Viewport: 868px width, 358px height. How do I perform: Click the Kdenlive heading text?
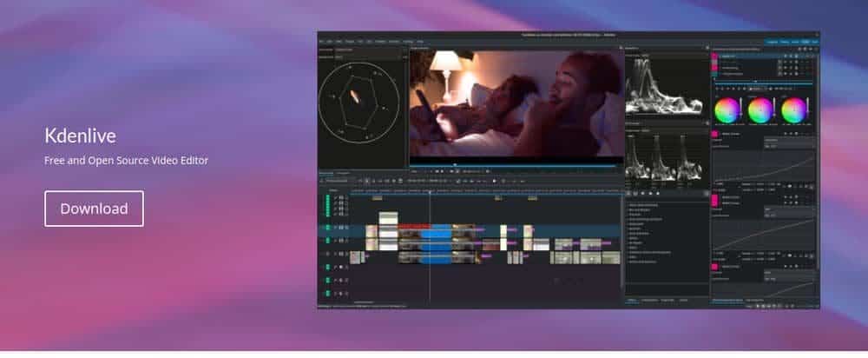pos(80,136)
